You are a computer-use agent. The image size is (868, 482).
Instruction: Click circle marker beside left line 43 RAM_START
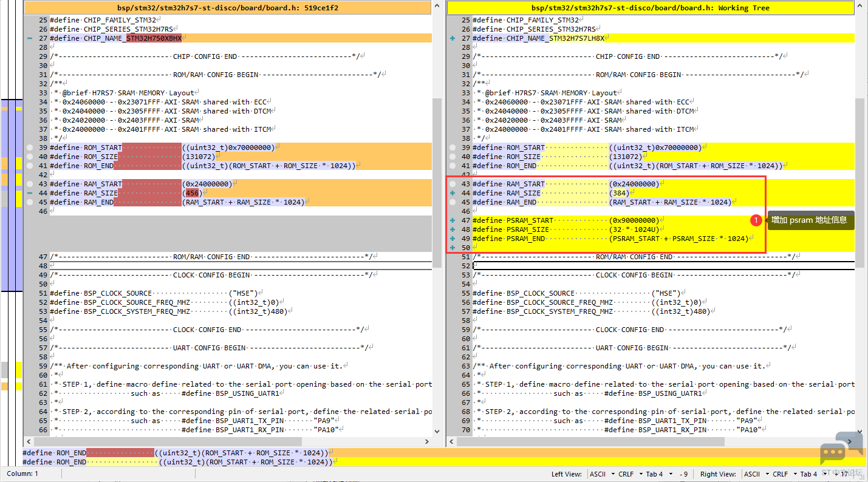click(x=29, y=184)
